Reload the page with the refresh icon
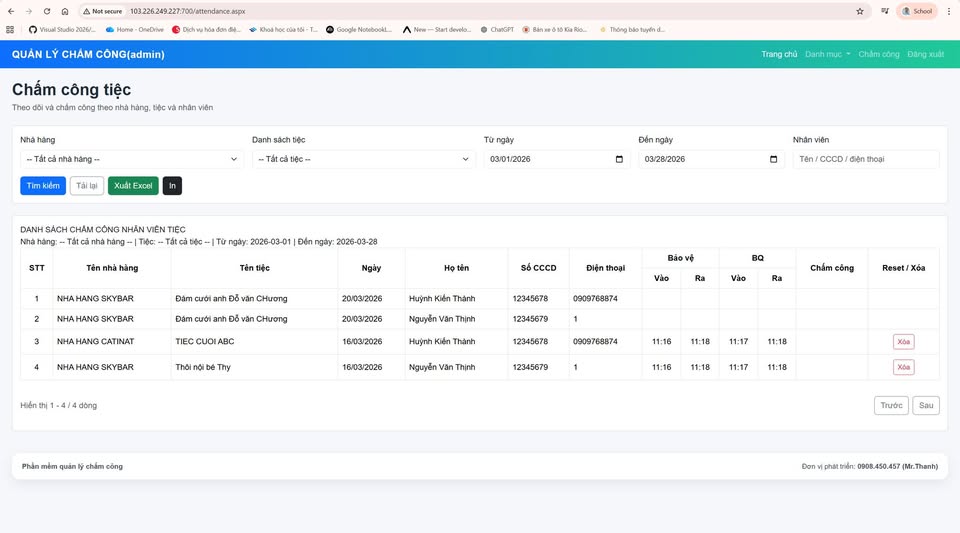 (46, 11)
